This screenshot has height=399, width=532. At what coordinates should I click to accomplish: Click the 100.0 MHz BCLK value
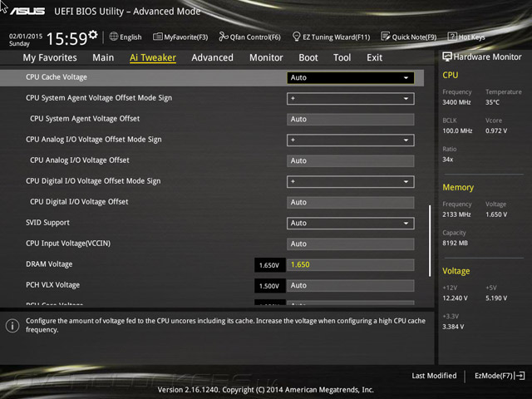click(x=457, y=131)
